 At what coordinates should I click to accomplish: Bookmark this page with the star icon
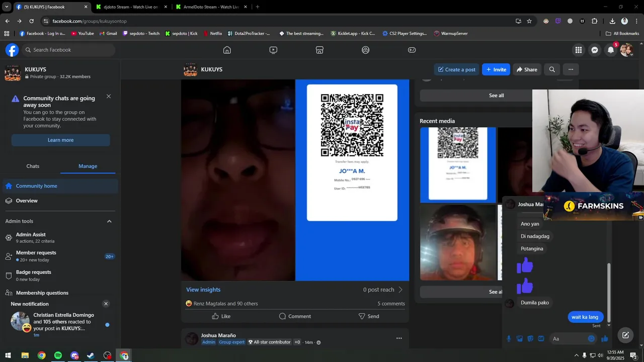tap(529, 21)
